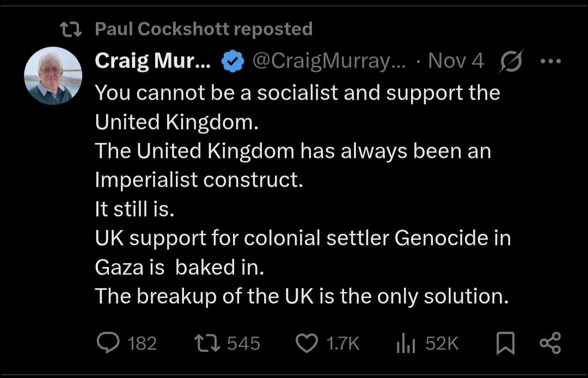The height and width of the screenshot is (378, 588).
Task: Bookmark this Craig Murray tweet
Action: click(x=506, y=343)
